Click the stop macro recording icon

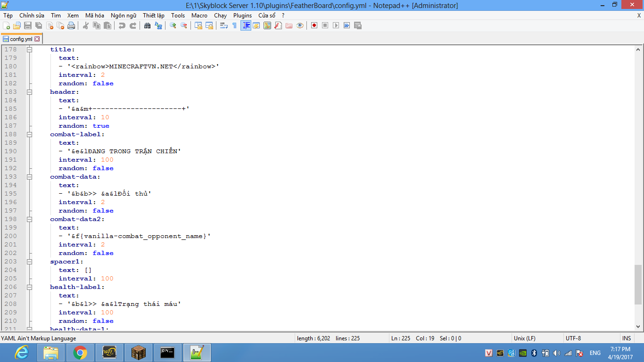[325, 25]
